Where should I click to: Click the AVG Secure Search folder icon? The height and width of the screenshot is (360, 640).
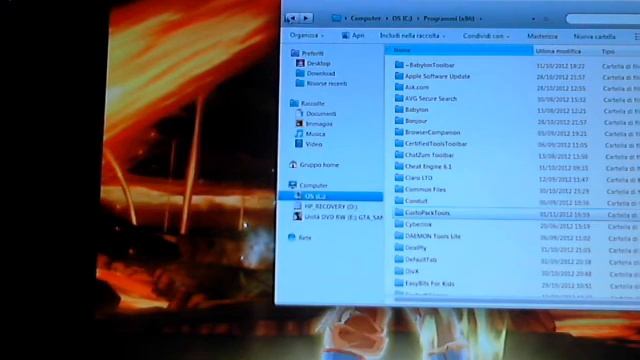coord(399,98)
